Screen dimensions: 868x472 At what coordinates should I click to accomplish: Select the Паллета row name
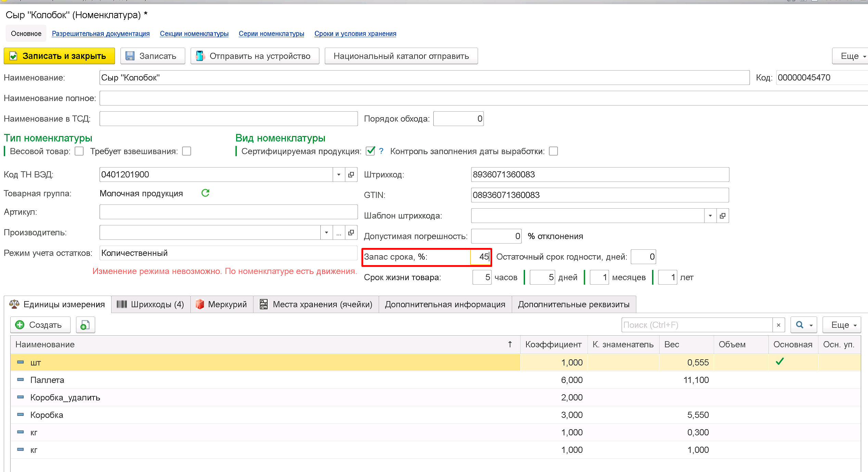point(47,380)
